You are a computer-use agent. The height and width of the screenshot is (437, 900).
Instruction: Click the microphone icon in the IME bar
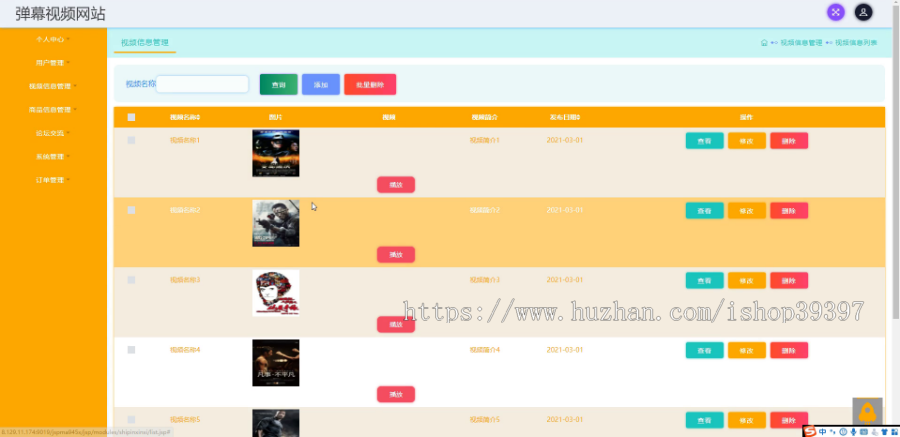854,432
